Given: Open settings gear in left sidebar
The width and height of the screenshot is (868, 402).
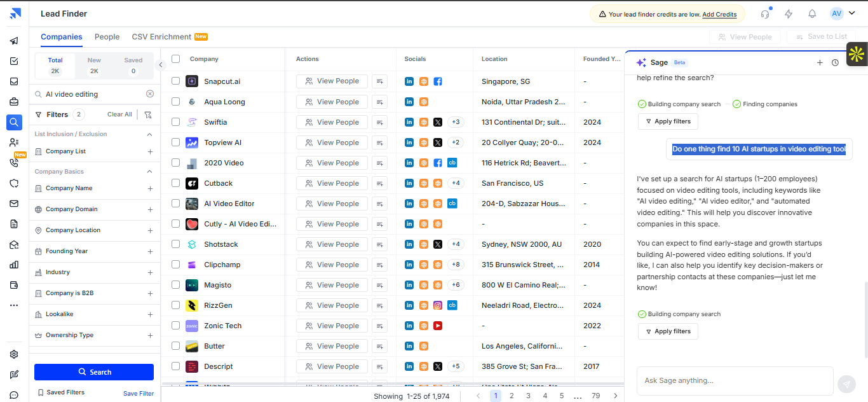Looking at the screenshot, I should click(14, 354).
